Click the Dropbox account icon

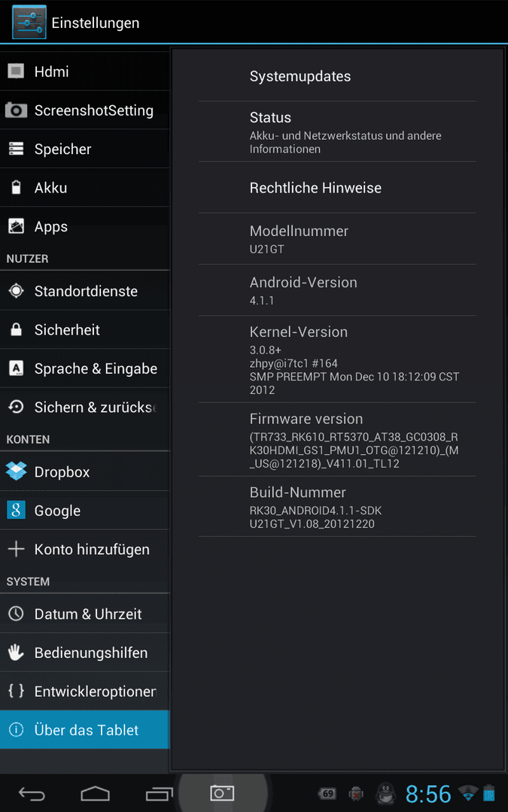click(16, 471)
